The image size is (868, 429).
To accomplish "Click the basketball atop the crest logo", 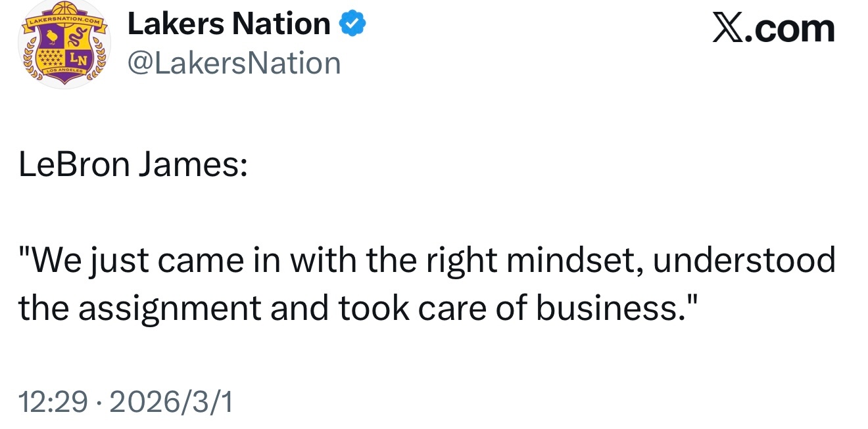I will (x=65, y=9).
